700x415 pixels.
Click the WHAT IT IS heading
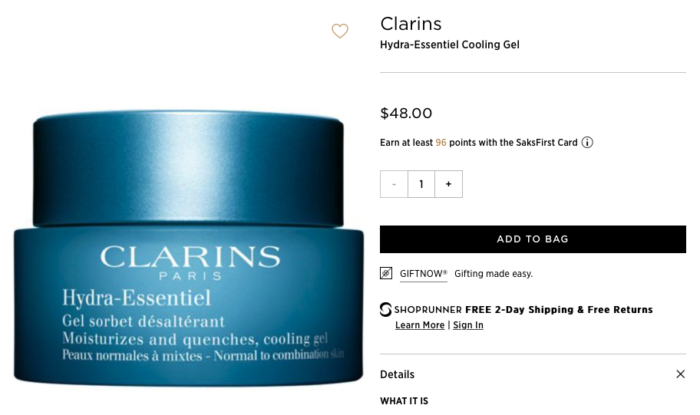pos(404,401)
